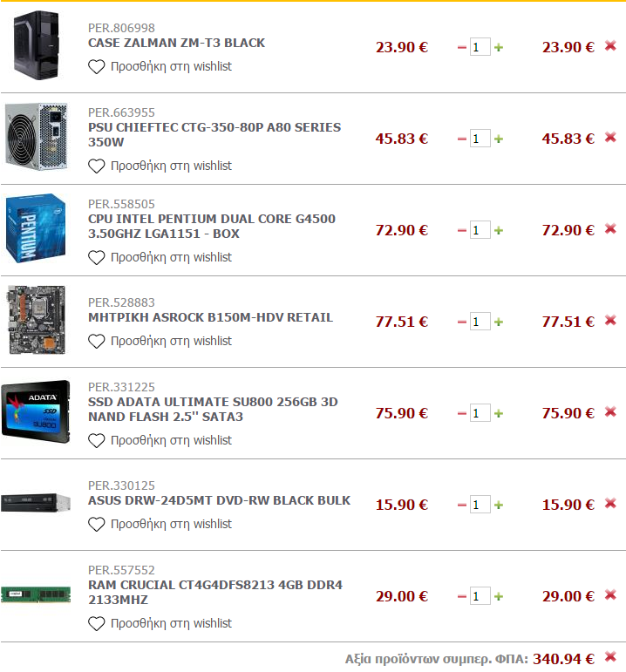Click the PSU Chieftec product thumbnail
Screen dimensions: 626x672
[x=37, y=137]
